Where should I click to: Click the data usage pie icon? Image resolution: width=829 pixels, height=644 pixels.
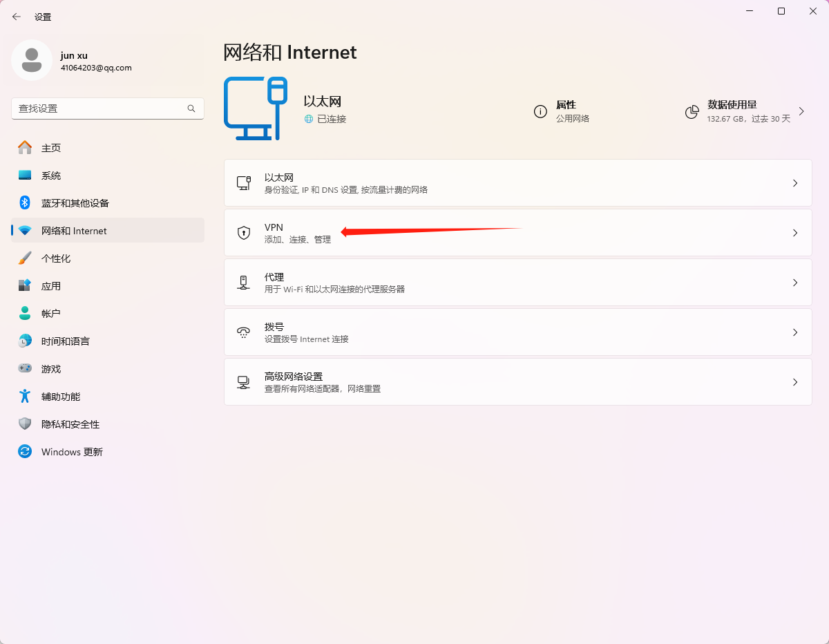[692, 112]
